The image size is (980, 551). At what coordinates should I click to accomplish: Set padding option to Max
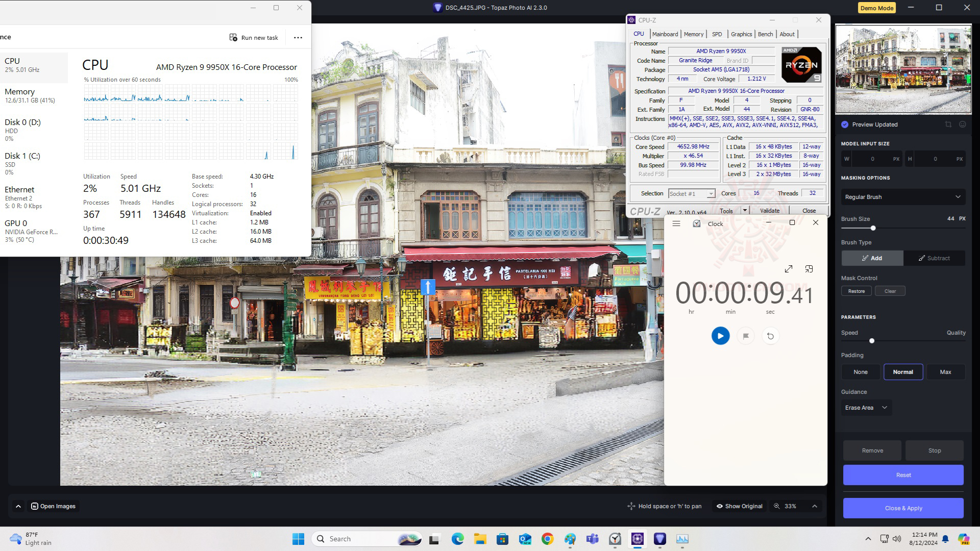[x=945, y=372]
